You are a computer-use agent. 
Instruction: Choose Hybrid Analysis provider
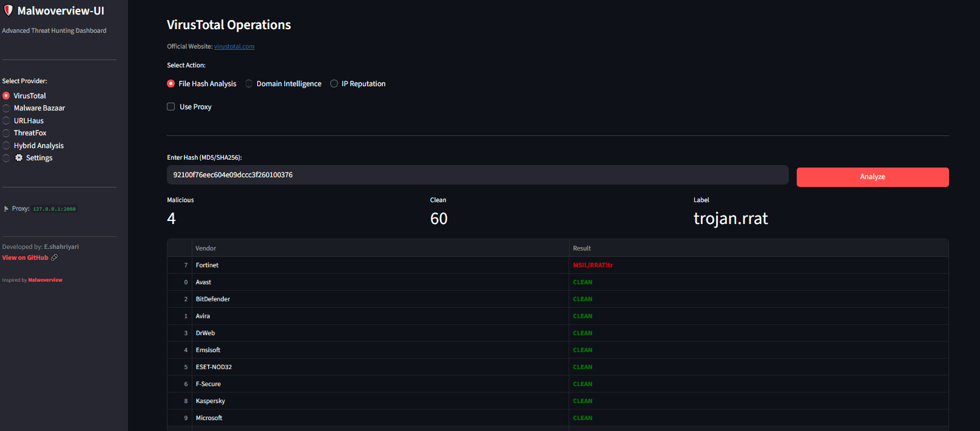click(33, 146)
